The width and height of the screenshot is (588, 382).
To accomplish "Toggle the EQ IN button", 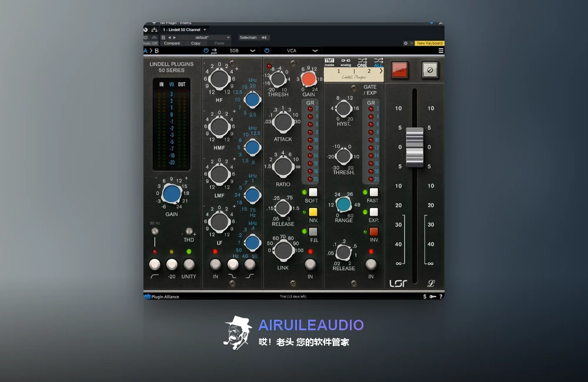I will click(215, 264).
